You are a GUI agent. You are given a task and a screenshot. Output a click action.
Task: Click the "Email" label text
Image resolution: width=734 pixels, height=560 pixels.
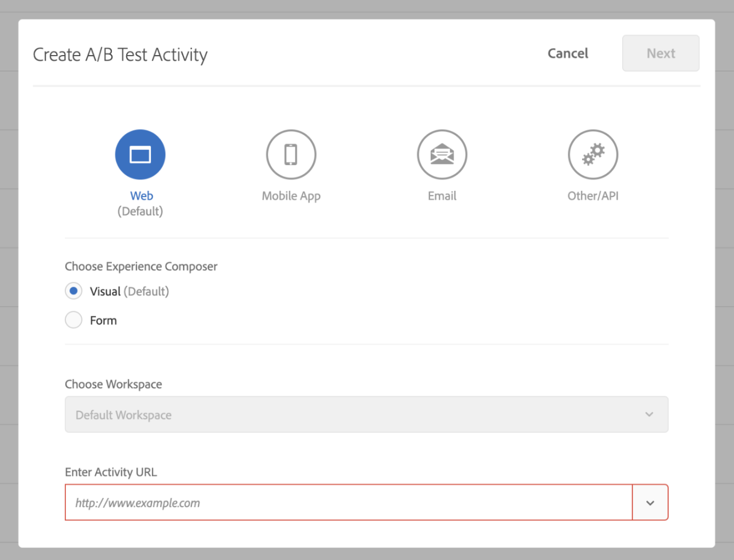pos(442,196)
